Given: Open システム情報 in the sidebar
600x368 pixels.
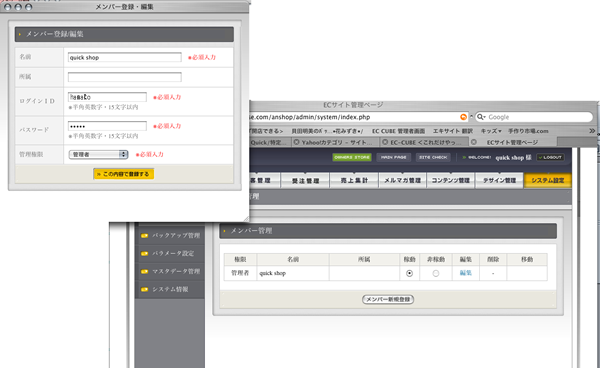Looking at the screenshot, I should tap(170, 290).
